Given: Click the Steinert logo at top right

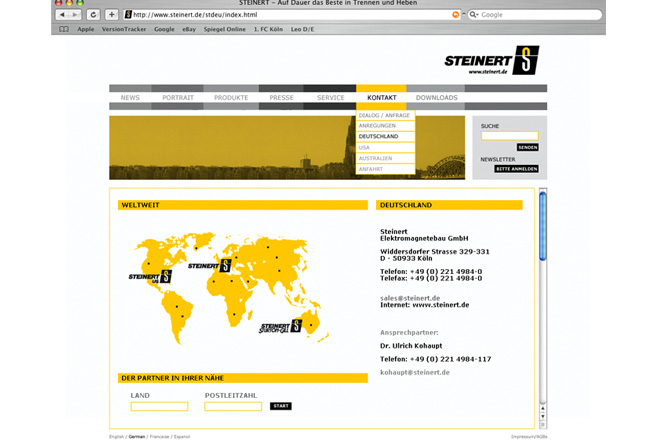Looking at the screenshot, I should point(492,61).
